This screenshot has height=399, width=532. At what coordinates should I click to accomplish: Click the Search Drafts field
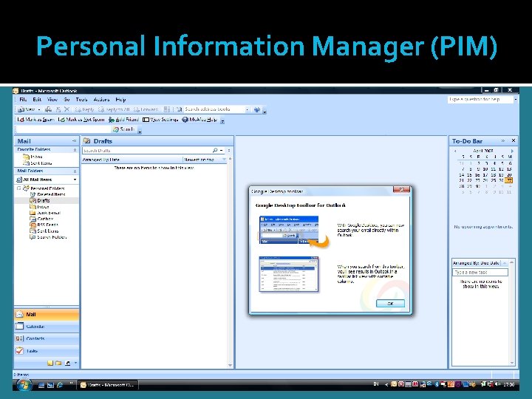pos(147,150)
